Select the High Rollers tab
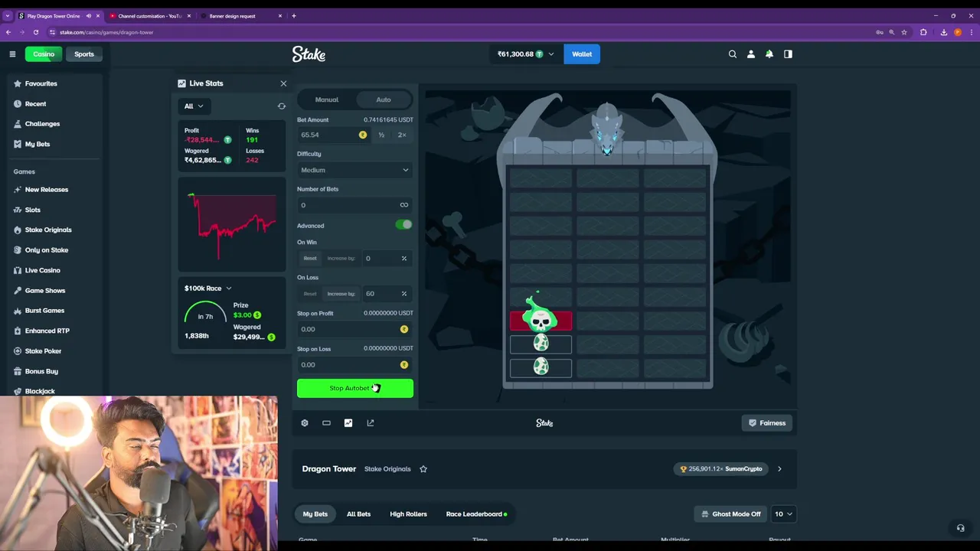The width and height of the screenshot is (980, 551). click(x=408, y=514)
